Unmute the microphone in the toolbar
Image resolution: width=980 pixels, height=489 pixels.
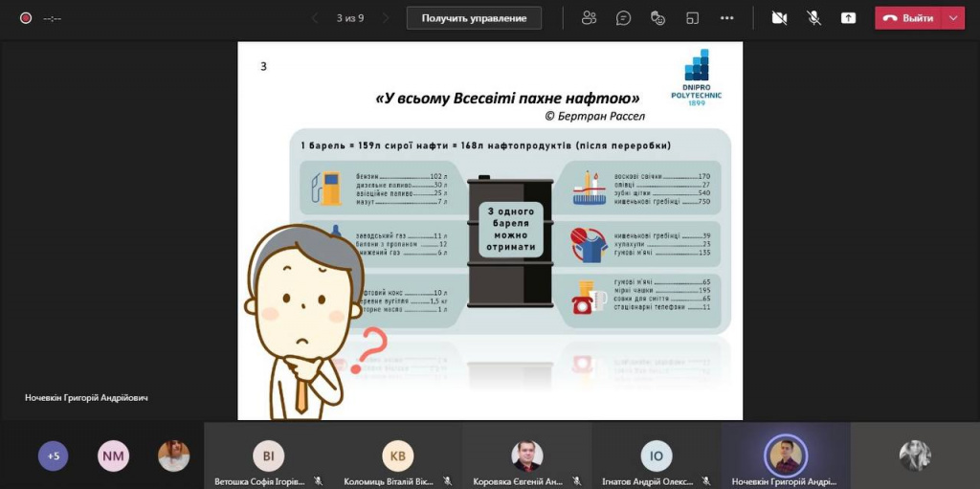[x=813, y=18]
